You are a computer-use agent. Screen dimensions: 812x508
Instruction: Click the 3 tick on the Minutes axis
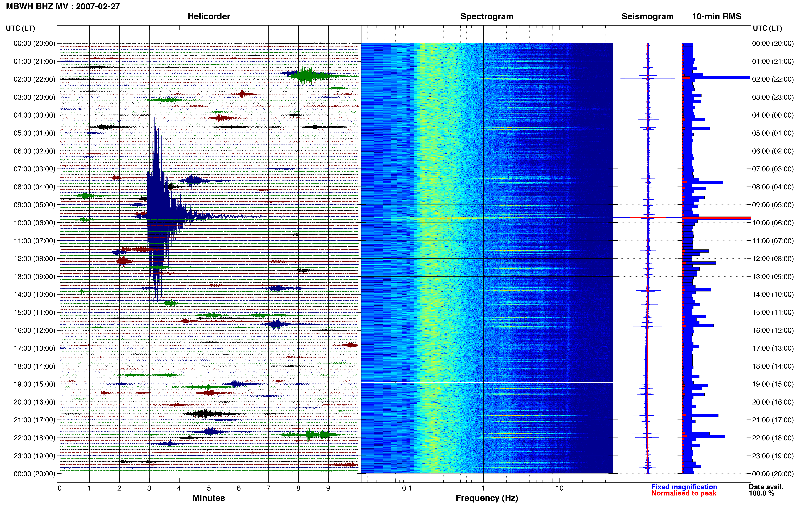click(x=149, y=488)
